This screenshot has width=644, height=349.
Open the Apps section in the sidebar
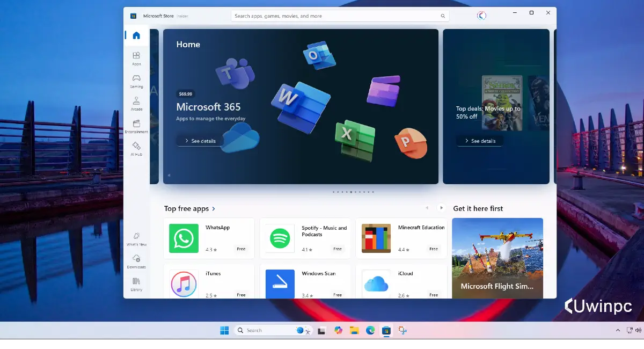[136, 58]
